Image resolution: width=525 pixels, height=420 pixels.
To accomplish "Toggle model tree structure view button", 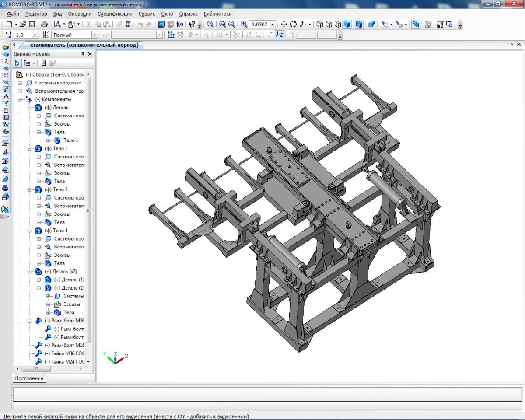I will click(x=18, y=63).
